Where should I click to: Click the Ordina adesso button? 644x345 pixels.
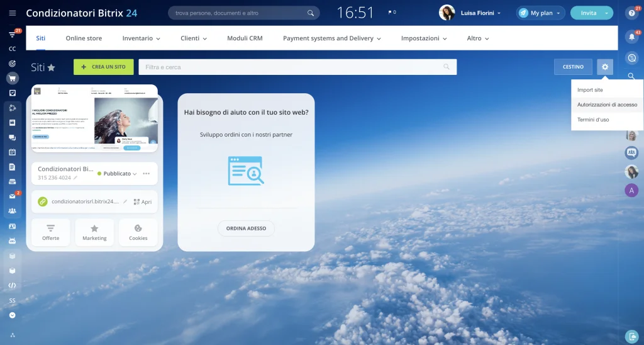pos(246,228)
